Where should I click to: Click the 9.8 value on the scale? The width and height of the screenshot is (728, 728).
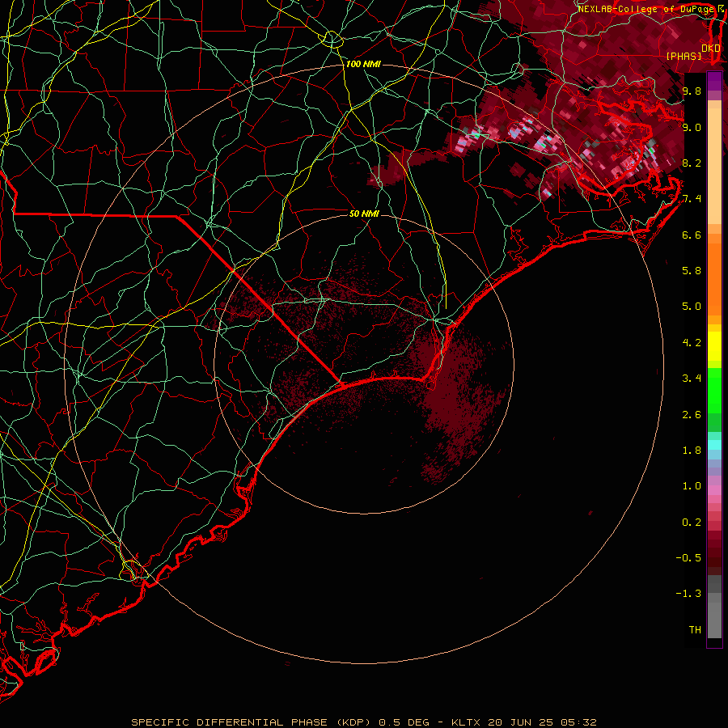click(x=692, y=91)
